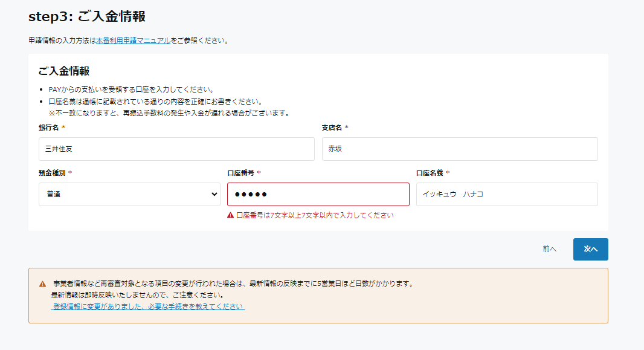Expand the 預金種別 dropdown showing 普通
This screenshot has width=644, height=350.
tap(129, 195)
